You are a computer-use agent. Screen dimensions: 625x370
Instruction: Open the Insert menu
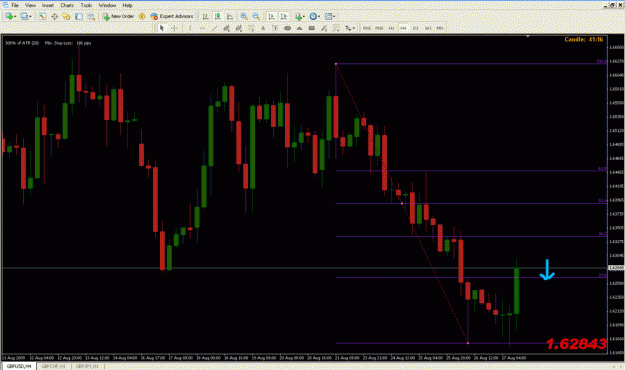48,5
